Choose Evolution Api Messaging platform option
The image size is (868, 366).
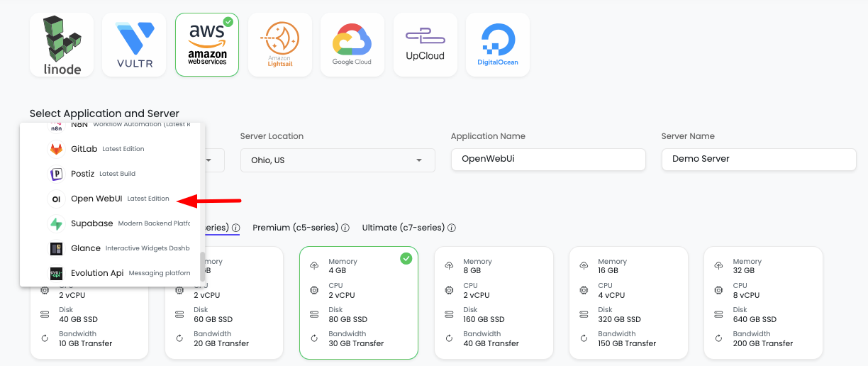pyautogui.click(x=110, y=273)
